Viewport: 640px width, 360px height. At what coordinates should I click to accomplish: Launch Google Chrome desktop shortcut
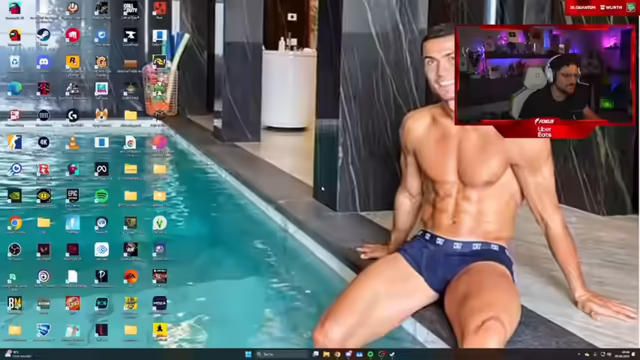point(15,223)
